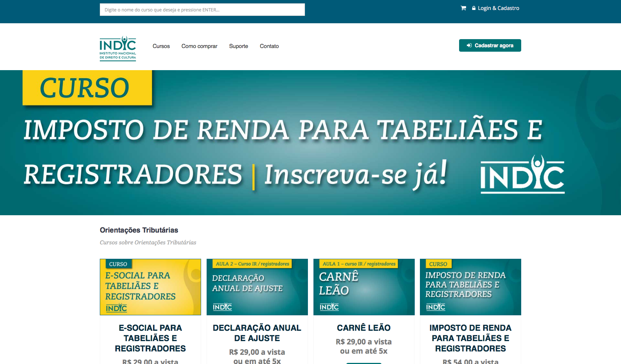Viewport: 621px width, 364px height.
Task: Open Declaração Anual de Ajuste thumbnail
Action: tap(257, 287)
